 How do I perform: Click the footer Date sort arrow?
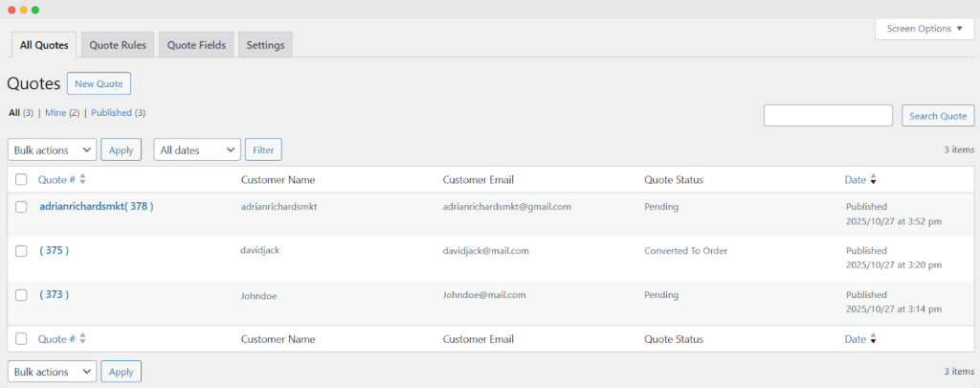tap(873, 339)
